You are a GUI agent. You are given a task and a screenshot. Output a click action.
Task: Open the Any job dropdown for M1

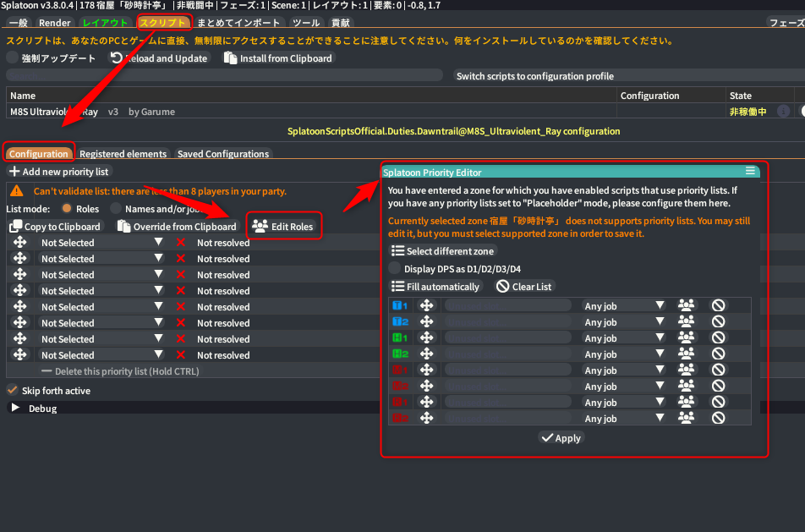pyautogui.click(x=624, y=370)
